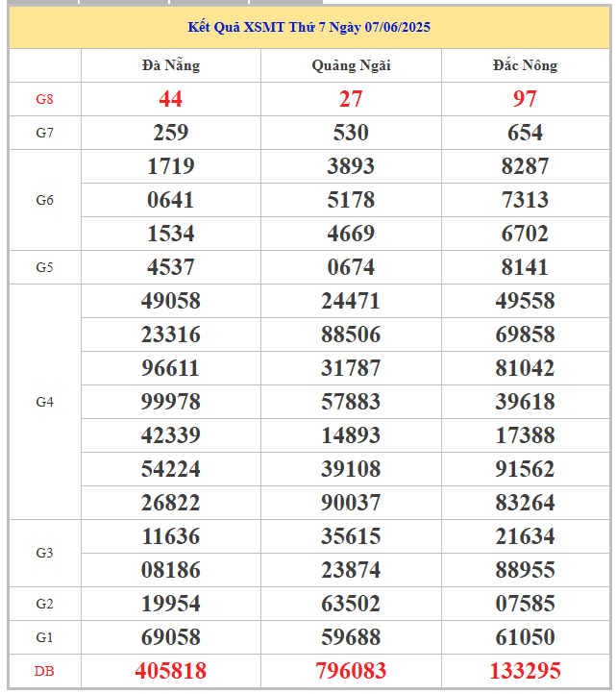
Task: Pick G6 number 5178
Action: [x=351, y=200]
